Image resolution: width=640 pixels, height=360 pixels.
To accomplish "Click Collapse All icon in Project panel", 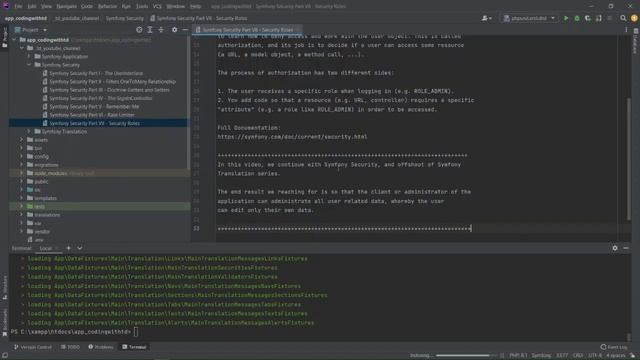I will [161, 30].
